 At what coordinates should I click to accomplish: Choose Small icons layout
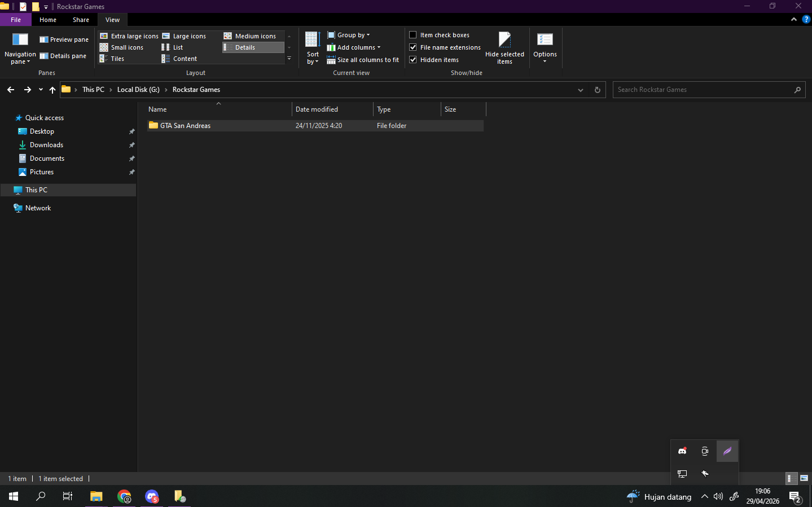(x=121, y=47)
